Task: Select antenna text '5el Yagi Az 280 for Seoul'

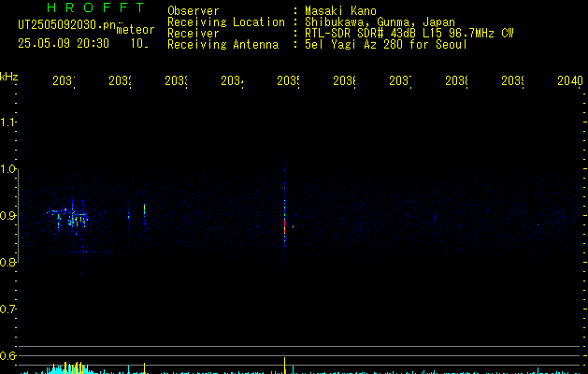Action: [386, 45]
